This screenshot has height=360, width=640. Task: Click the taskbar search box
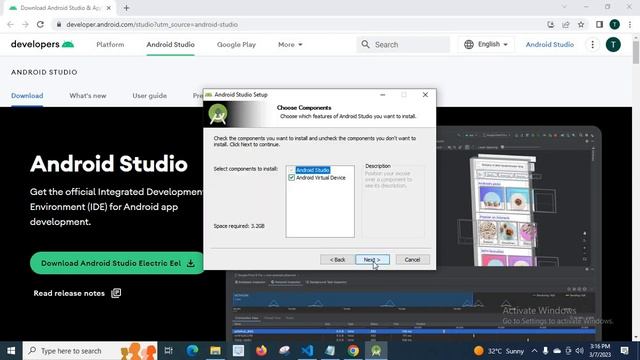click(90, 351)
